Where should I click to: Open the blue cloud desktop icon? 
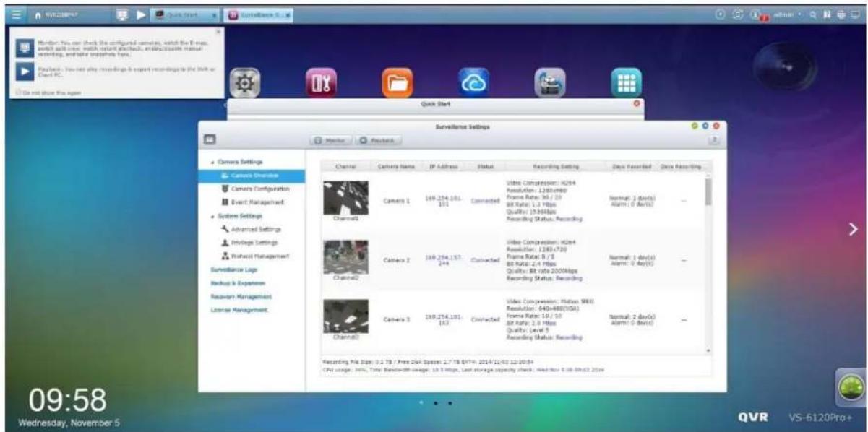(473, 83)
